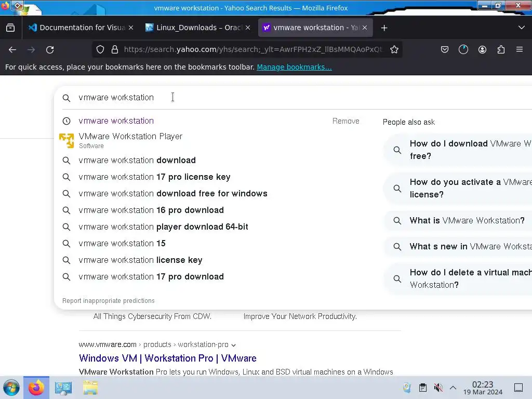
Task: Click Report inappropriate predictions
Action: tap(108, 301)
